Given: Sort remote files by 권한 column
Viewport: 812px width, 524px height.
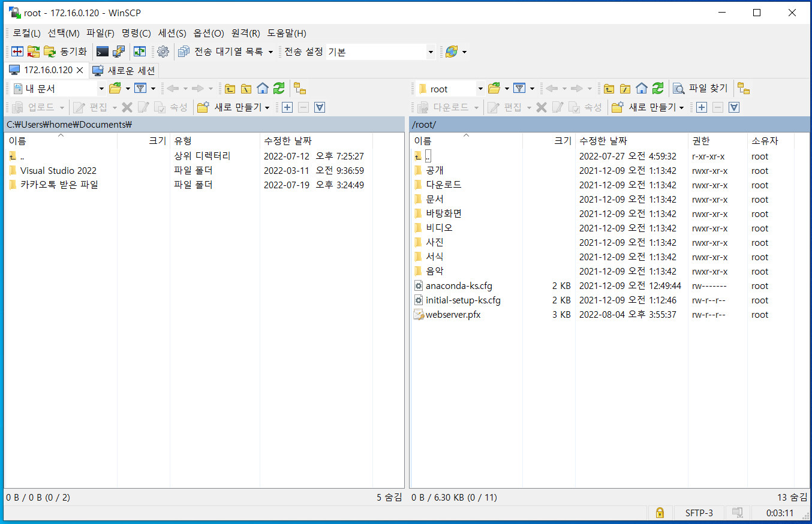Looking at the screenshot, I should coord(717,141).
